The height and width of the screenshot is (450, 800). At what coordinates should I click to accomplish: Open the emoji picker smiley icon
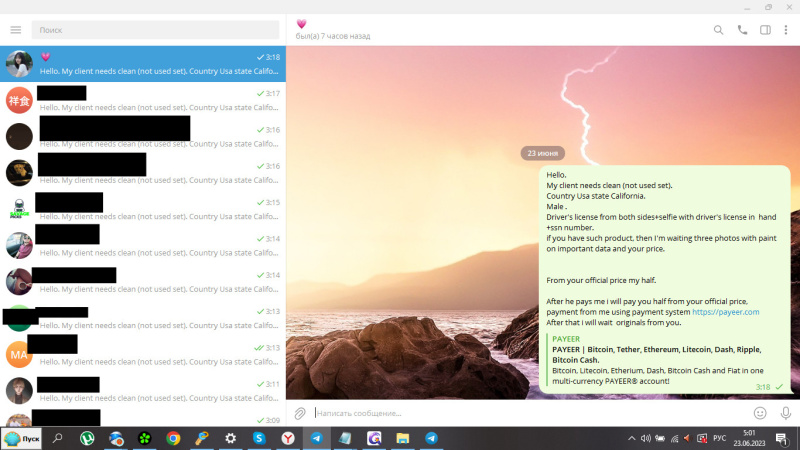coord(760,413)
